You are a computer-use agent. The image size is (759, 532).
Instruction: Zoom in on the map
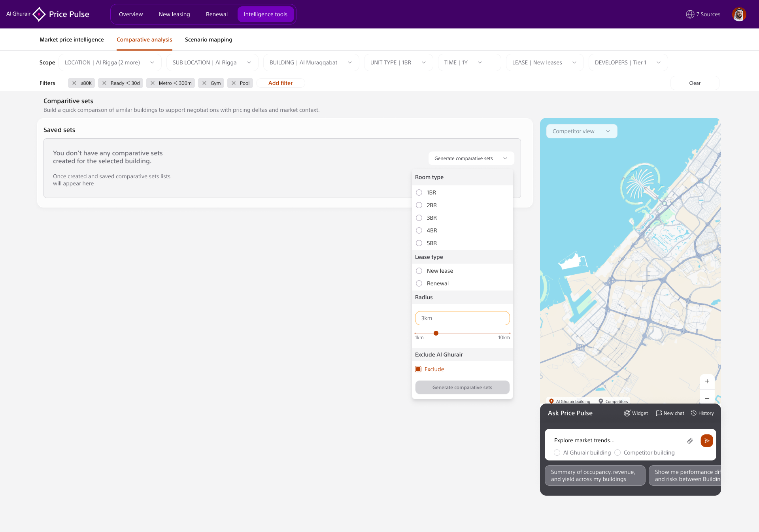(x=707, y=381)
